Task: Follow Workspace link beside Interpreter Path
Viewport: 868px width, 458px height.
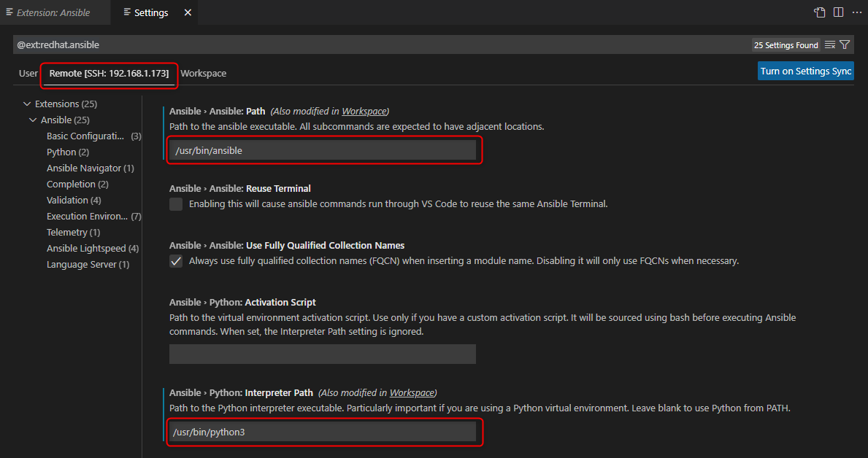Action: point(412,393)
